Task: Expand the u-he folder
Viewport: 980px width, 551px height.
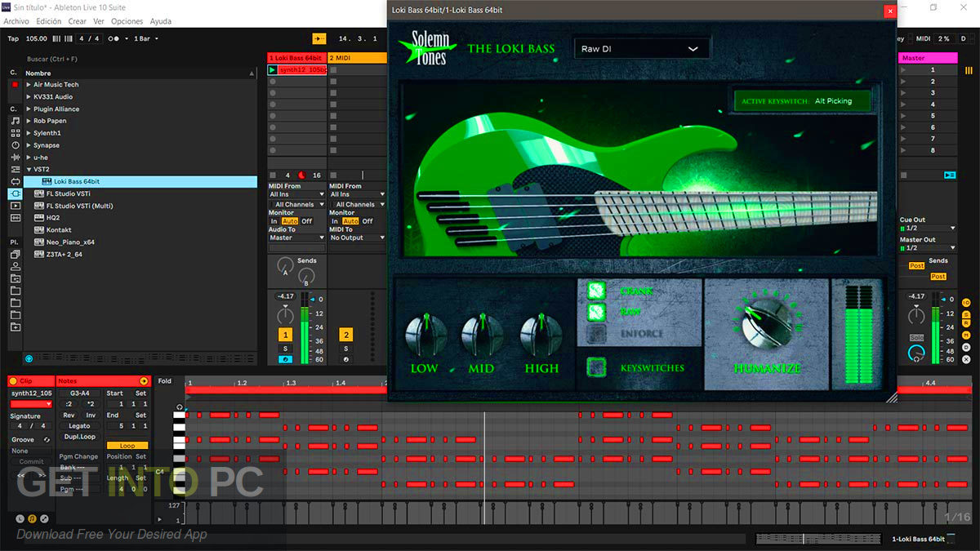Action: point(29,157)
